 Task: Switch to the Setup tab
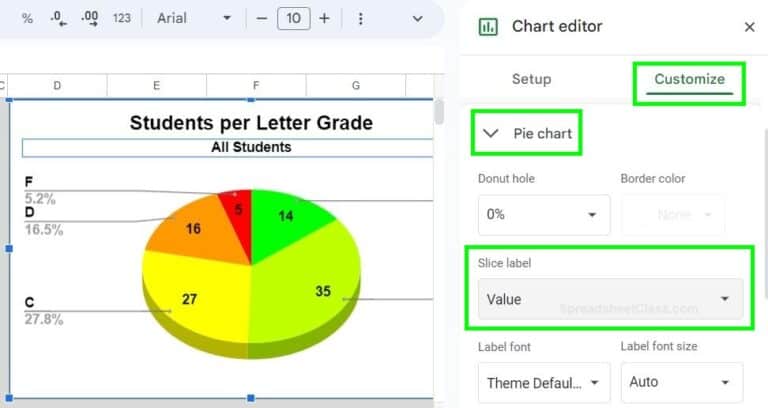[x=531, y=79]
